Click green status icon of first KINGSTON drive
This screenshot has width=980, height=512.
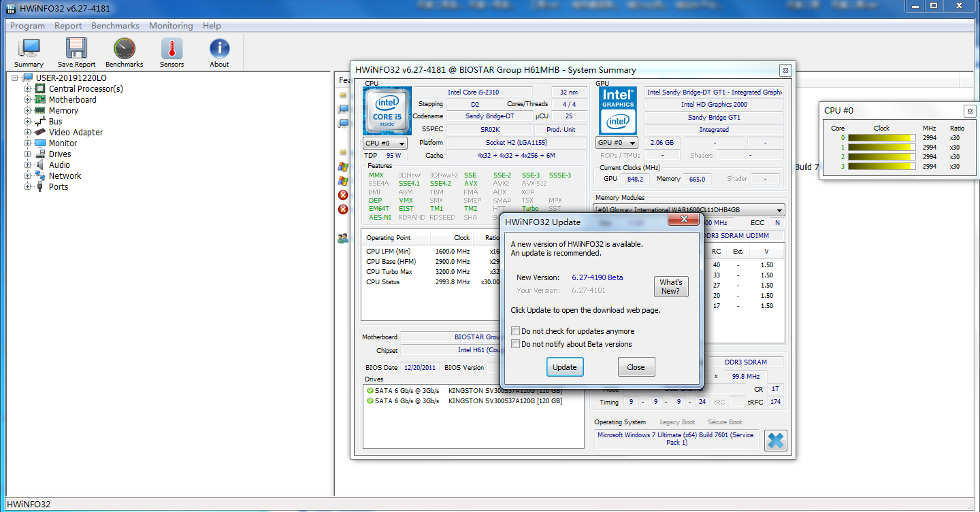point(370,391)
